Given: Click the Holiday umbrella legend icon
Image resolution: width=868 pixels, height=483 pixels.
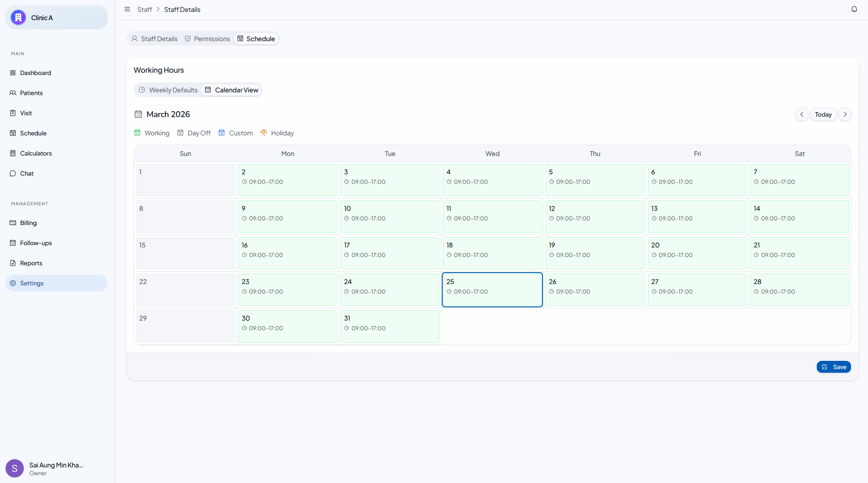Looking at the screenshot, I should (x=264, y=133).
